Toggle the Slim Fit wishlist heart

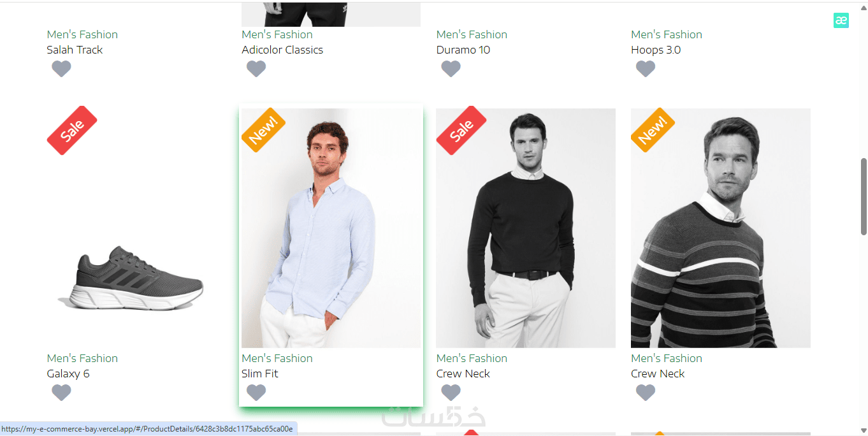click(x=256, y=393)
